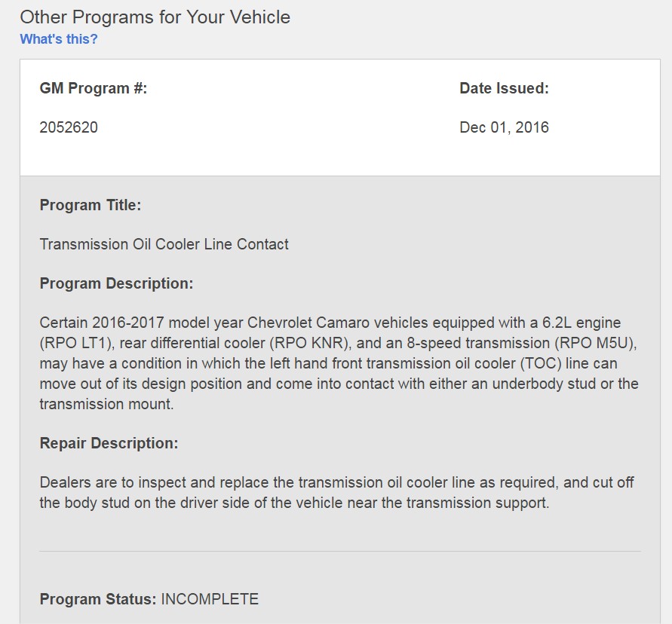Click the "Program Status:" label
672x624 pixels.
[x=98, y=599]
